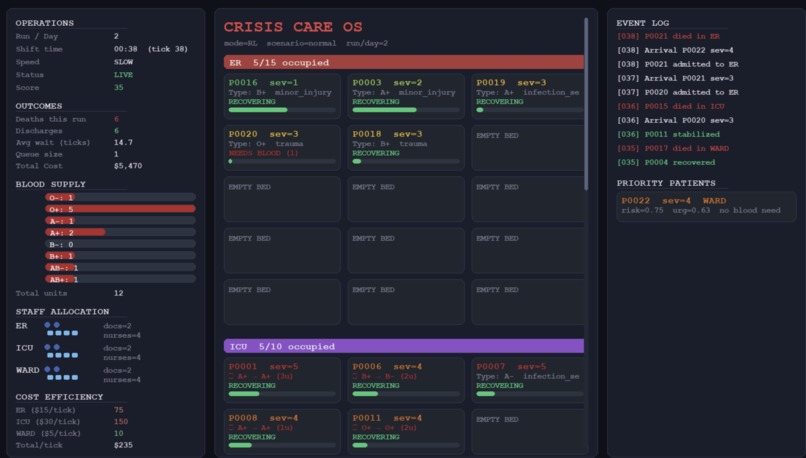Click the mode=RL scenario=normal subtitle
The image size is (806, 458).
pos(306,43)
